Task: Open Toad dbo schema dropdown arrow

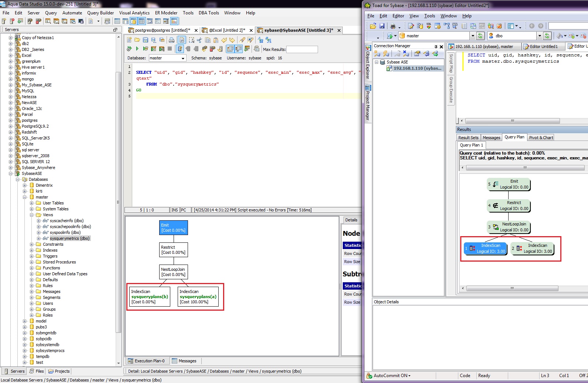Action: tap(540, 36)
